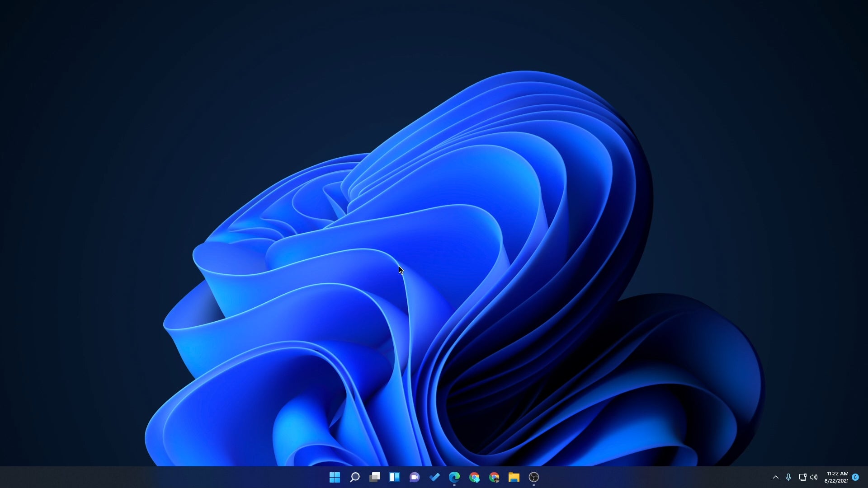Open network status tray icon

click(x=802, y=477)
